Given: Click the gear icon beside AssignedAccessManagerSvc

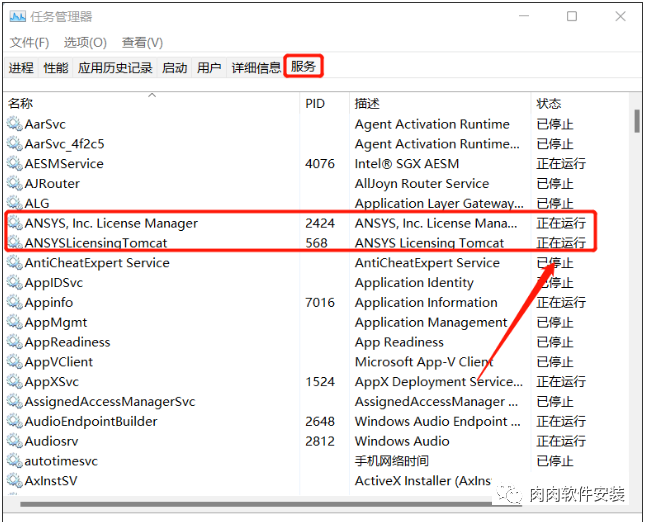Looking at the screenshot, I should click(14, 401).
